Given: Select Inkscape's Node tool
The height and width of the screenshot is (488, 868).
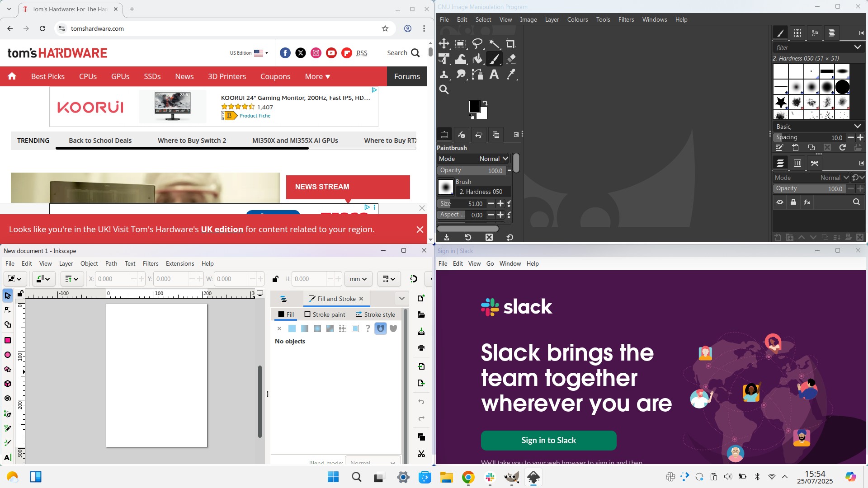Looking at the screenshot, I should point(8,310).
